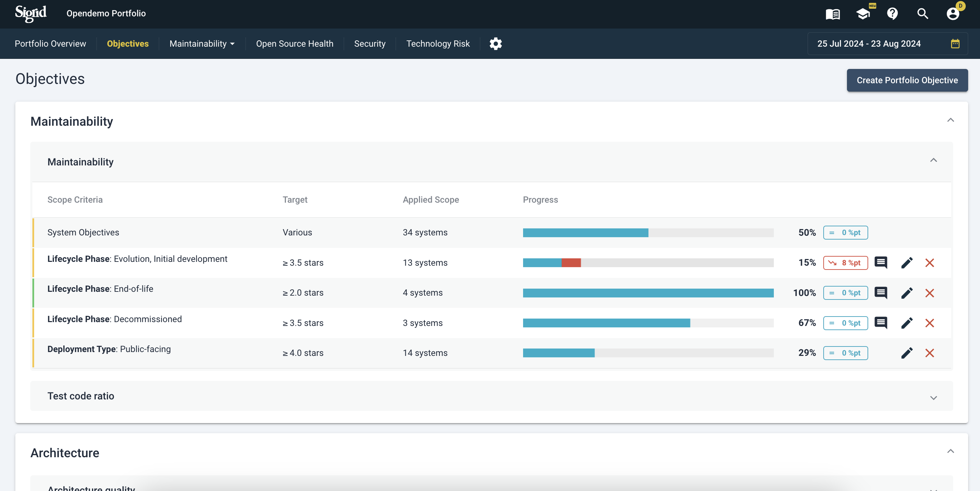The width and height of the screenshot is (980, 491).
Task: Click the Create Portfolio Objective button
Action: tap(907, 80)
